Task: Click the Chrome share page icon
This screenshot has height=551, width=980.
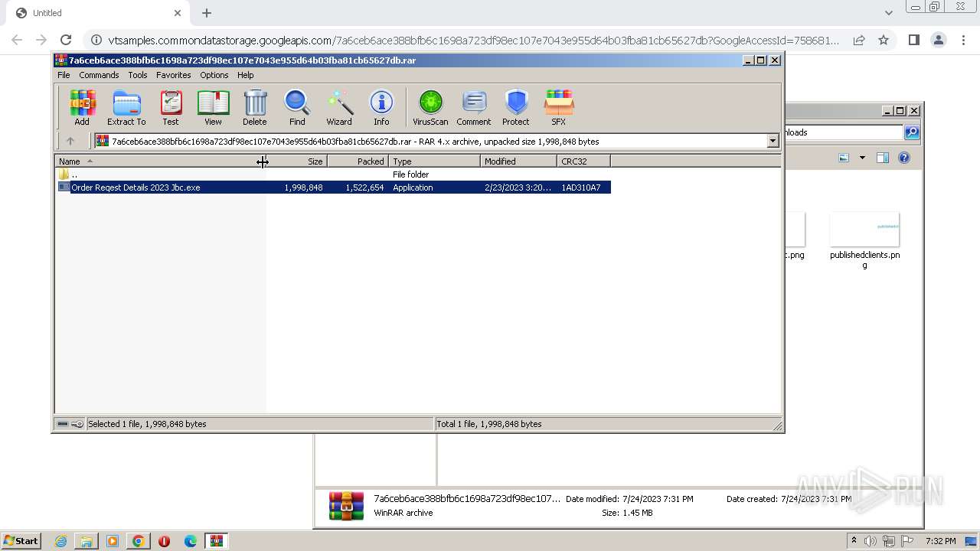Action: [x=859, y=40]
